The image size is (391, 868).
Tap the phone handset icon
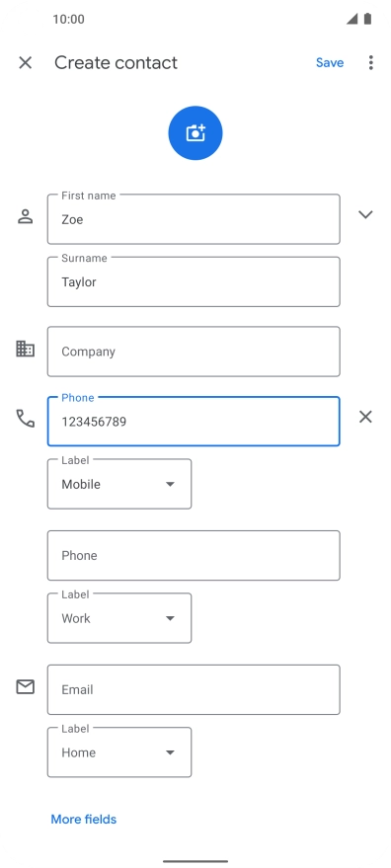point(25,418)
